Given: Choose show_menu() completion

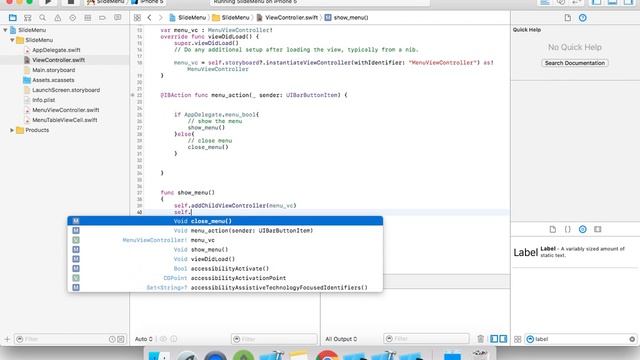Looking at the screenshot, I should (225, 249).
